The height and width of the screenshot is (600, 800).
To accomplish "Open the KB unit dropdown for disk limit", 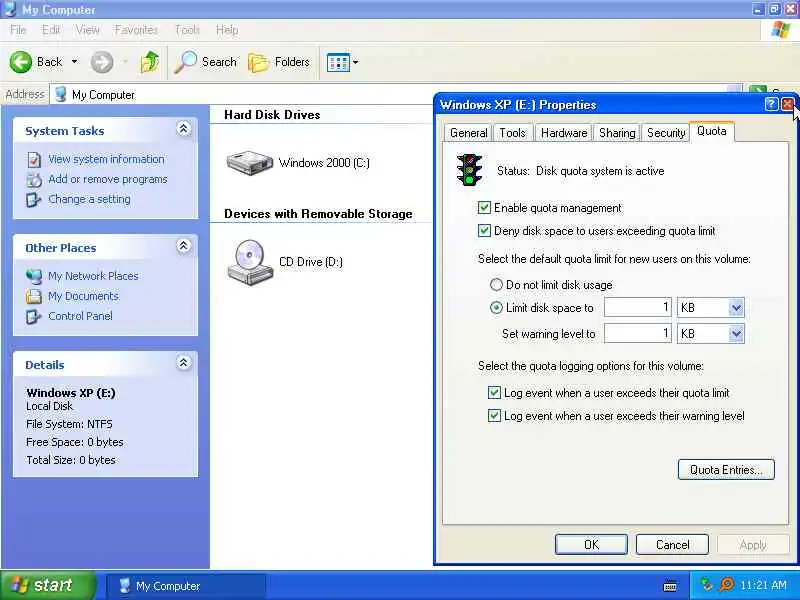I will click(x=736, y=308).
